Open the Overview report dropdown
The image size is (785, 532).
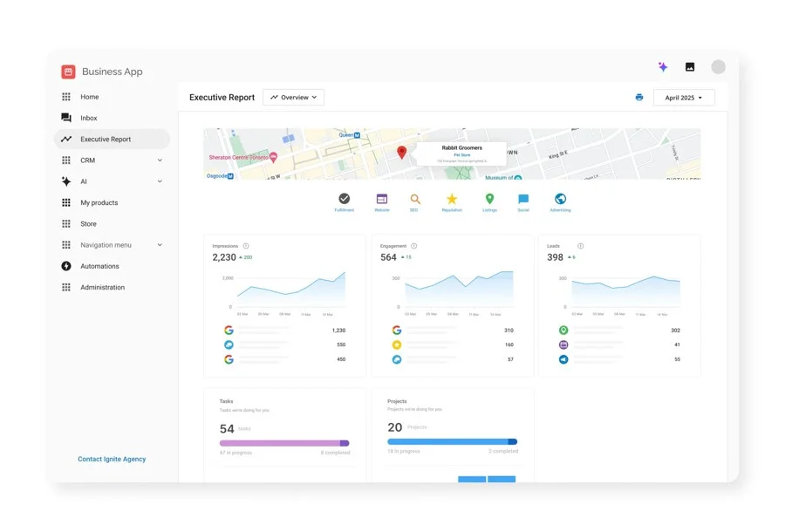(x=293, y=97)
